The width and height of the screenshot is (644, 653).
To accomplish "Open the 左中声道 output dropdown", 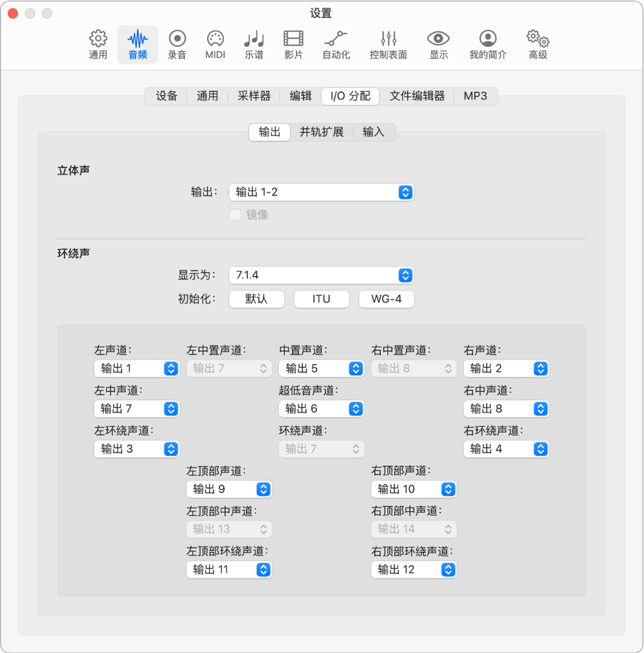I will point(137,409).
